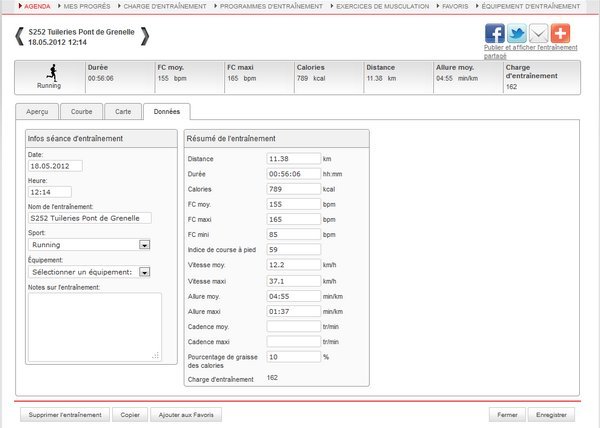Send the training by email icon

tap(540, 33)
